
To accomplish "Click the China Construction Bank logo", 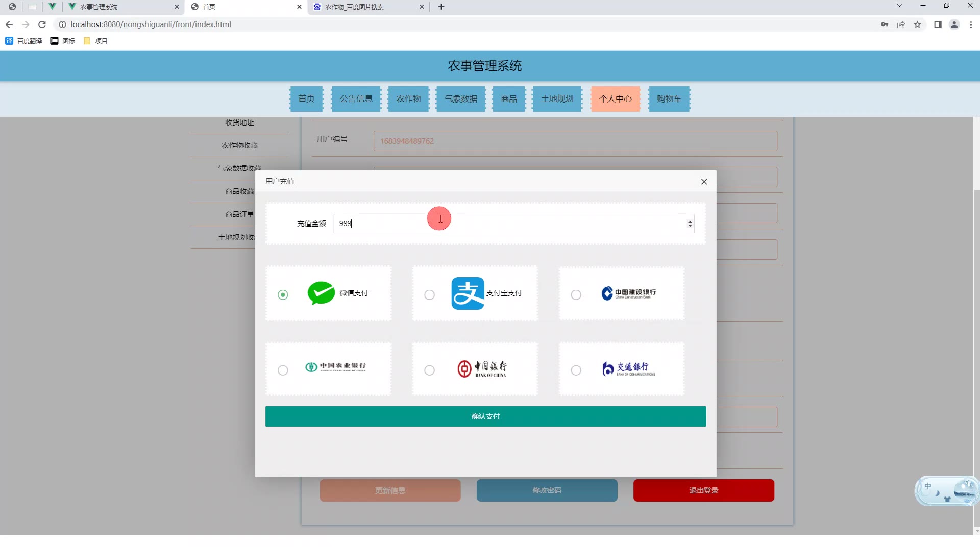I will (629, 293).
